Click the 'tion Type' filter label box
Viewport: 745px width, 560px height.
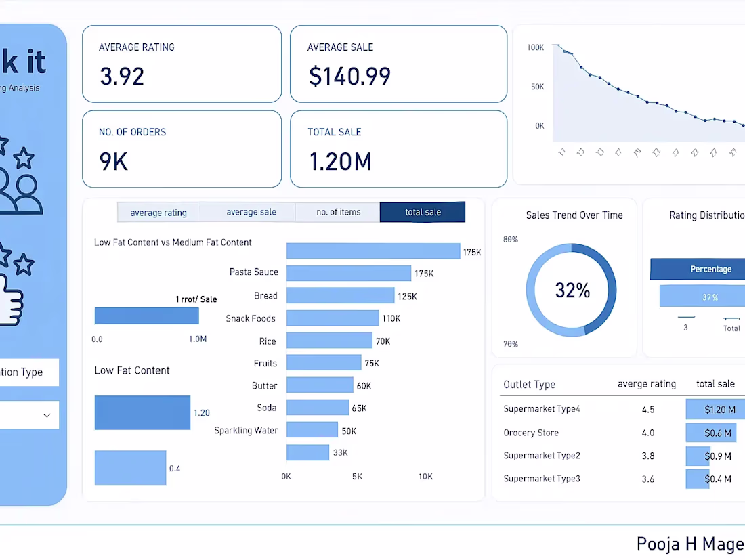tap(29, 372)
